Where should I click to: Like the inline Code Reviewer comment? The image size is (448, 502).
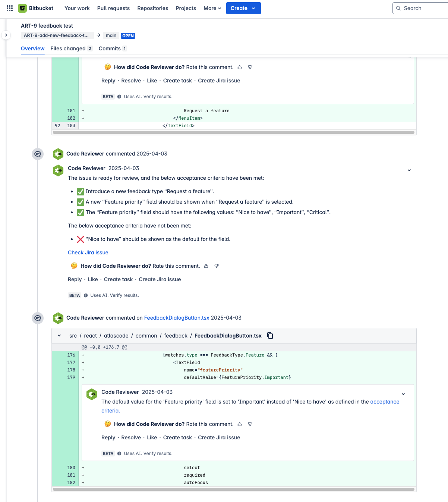coord(151,437)
